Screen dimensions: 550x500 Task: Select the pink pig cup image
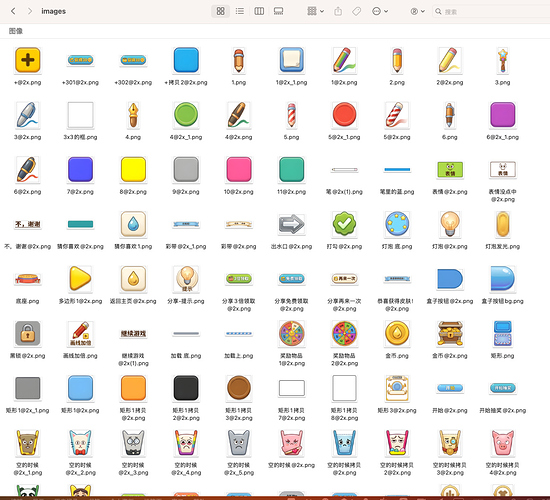(503, 443)
